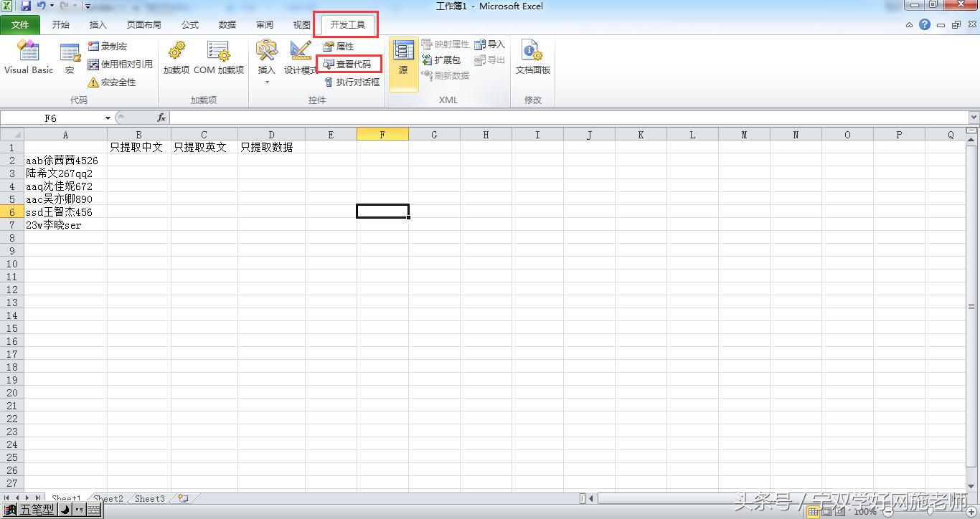Image resolution: width=980 pixels, height=519 pixels.
Task: Open Excel help
Action: click(925, 25)
